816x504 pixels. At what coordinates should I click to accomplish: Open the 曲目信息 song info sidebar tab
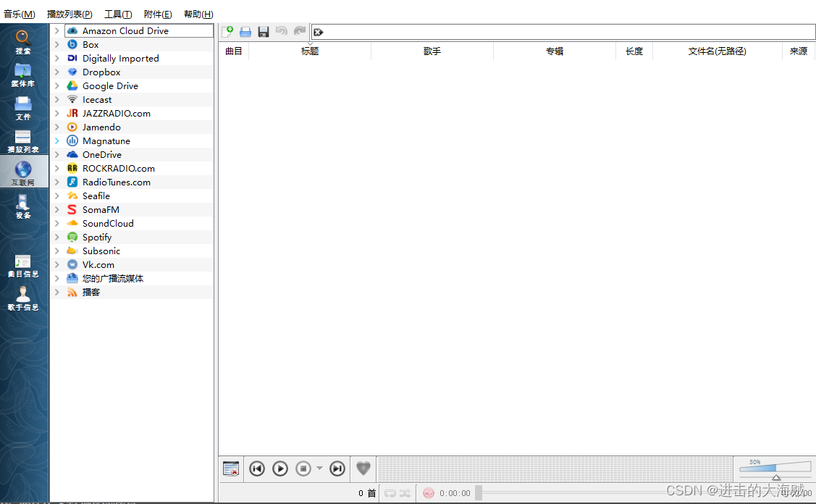tap(23, 266)
